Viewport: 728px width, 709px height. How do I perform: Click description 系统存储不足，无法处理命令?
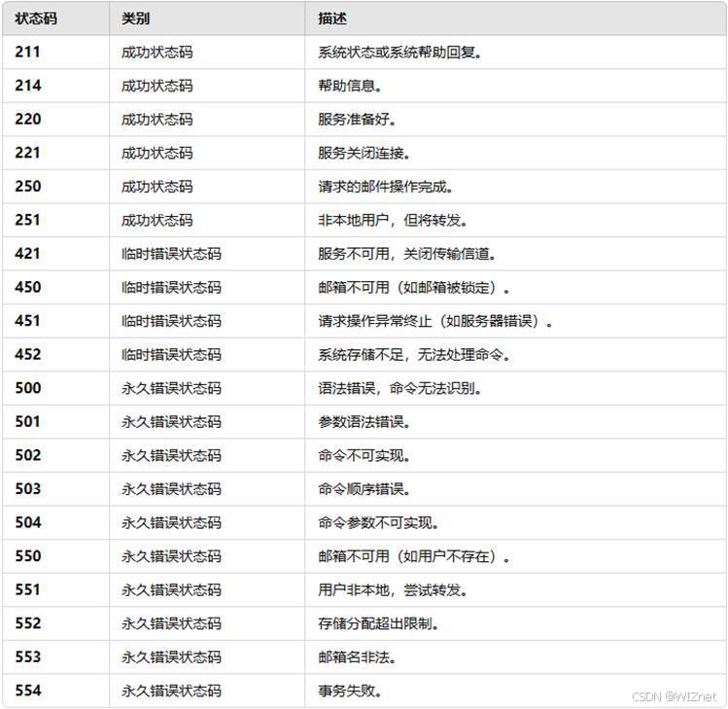click(414, 354)
